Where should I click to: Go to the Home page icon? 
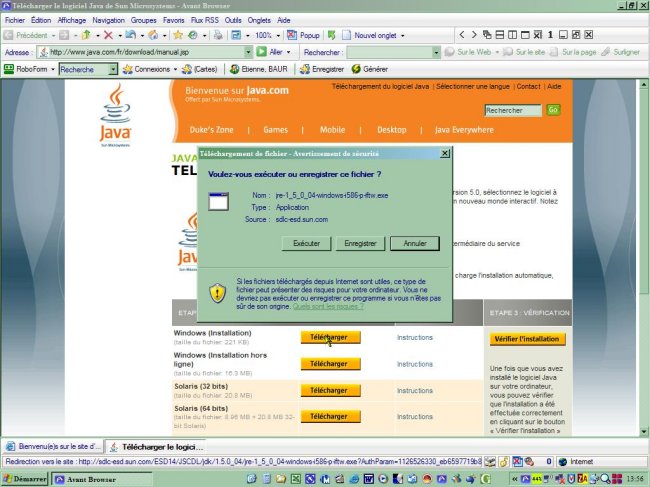pyautogui.click(x=153, y=35)
